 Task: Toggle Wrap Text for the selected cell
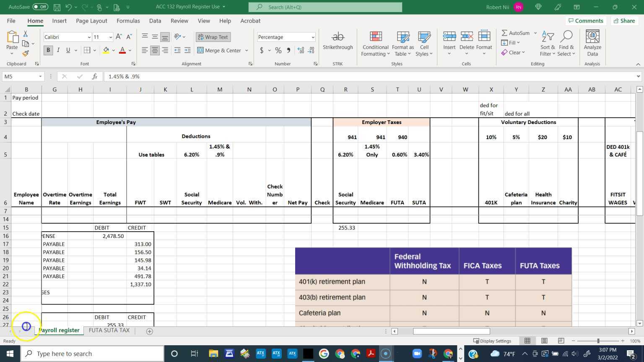[x=213, y=37]
